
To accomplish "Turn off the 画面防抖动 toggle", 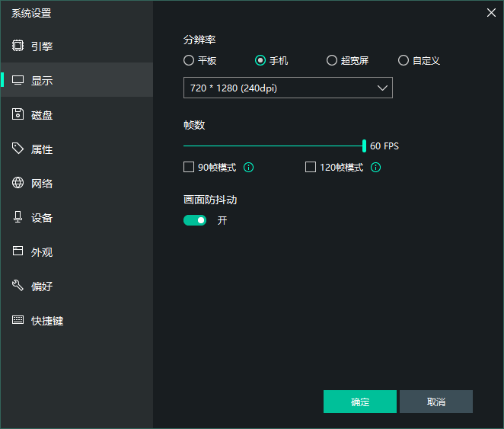I will (195, 220).
